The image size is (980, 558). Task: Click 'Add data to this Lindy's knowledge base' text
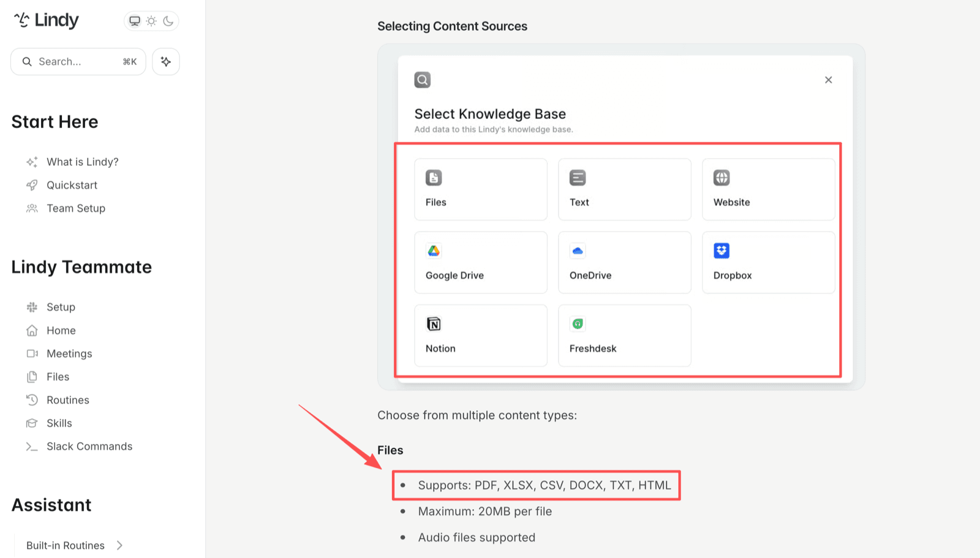pyautogui.click(x=494, y=129)
